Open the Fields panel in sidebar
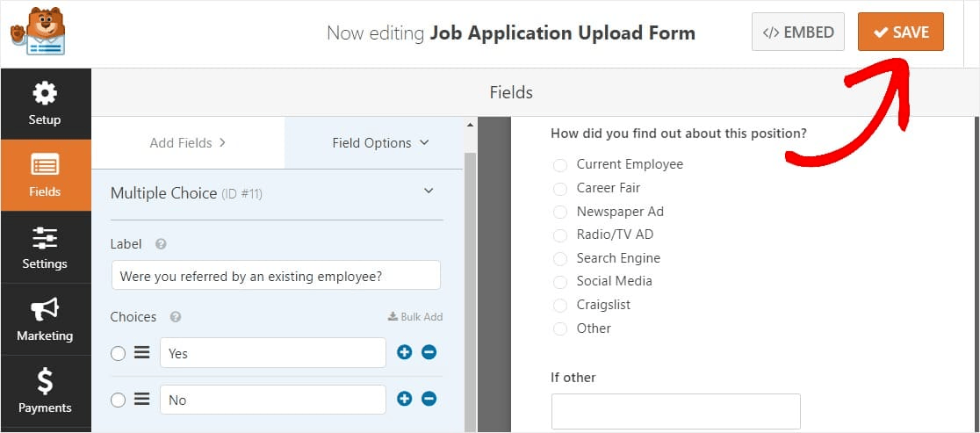The width and height of the screenshot is (980, 433). pyautogui.click(x=45, y=176)
